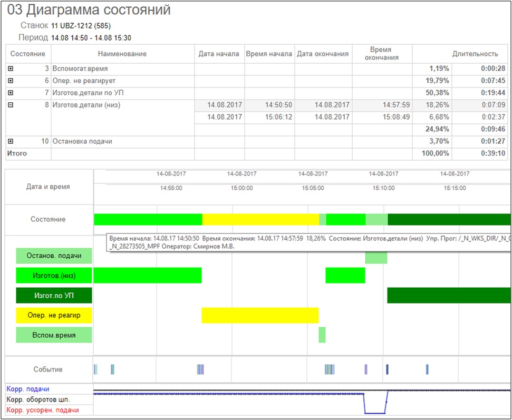Click the Останов. подачи legend swatch
This screenshot has height=420, width=512.
[54, 256]
